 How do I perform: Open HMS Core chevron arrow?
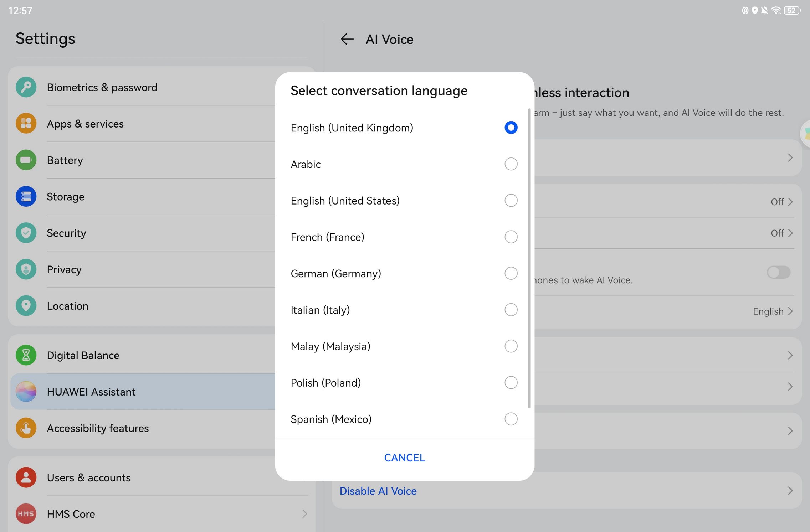point(304,514)
